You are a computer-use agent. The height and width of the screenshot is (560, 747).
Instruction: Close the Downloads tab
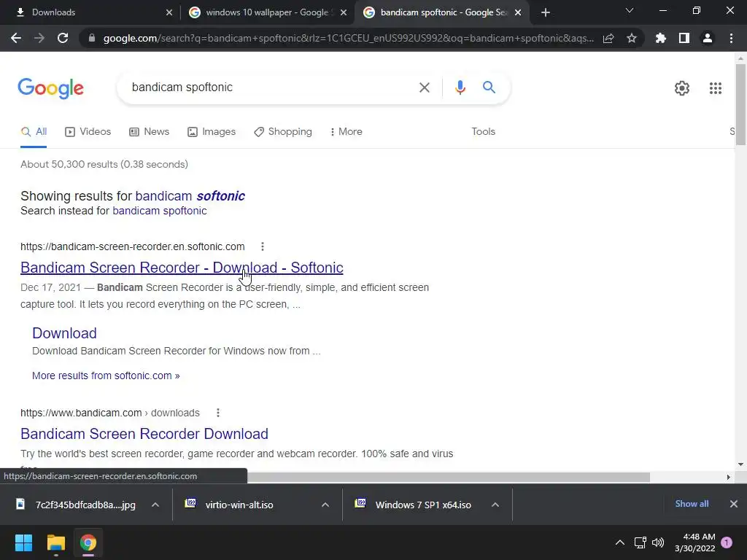tap(169, 12)
